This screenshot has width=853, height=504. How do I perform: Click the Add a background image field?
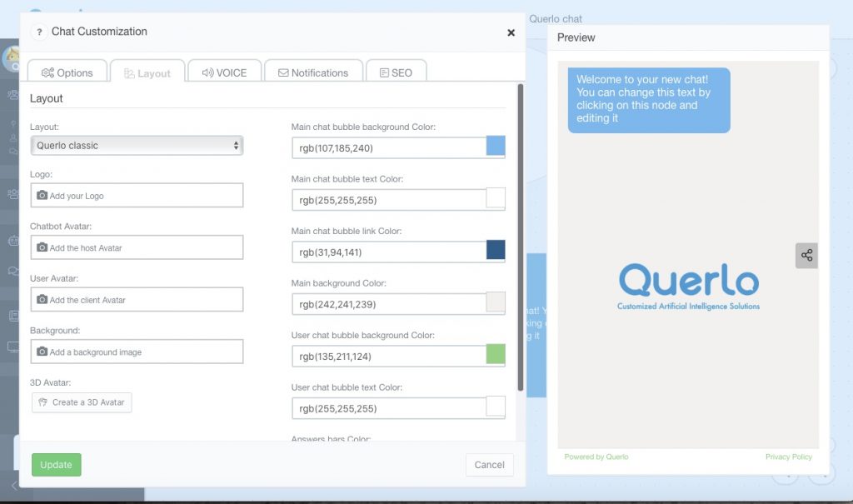[137, 352]
